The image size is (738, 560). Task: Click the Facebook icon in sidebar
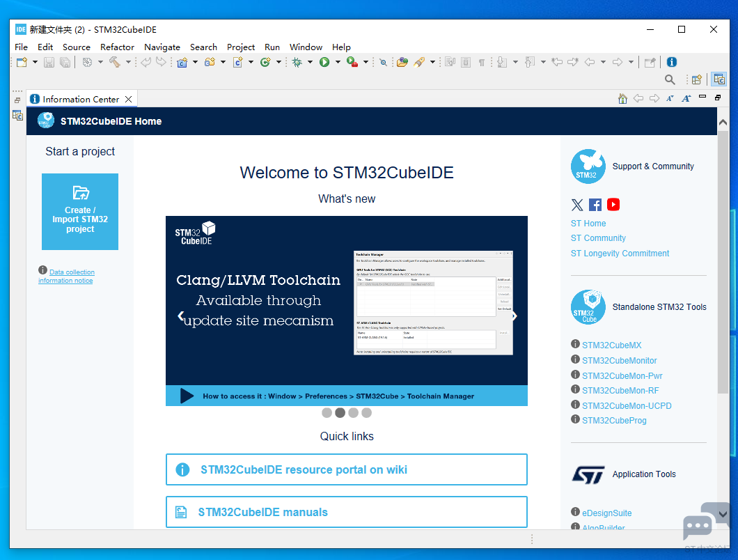(x=595, y=204)
